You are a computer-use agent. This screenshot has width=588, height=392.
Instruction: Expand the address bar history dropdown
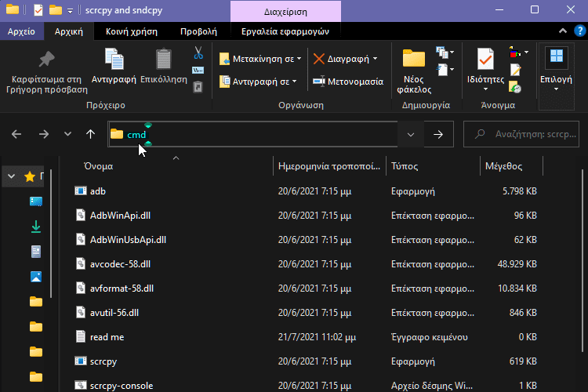coord(411,134)
